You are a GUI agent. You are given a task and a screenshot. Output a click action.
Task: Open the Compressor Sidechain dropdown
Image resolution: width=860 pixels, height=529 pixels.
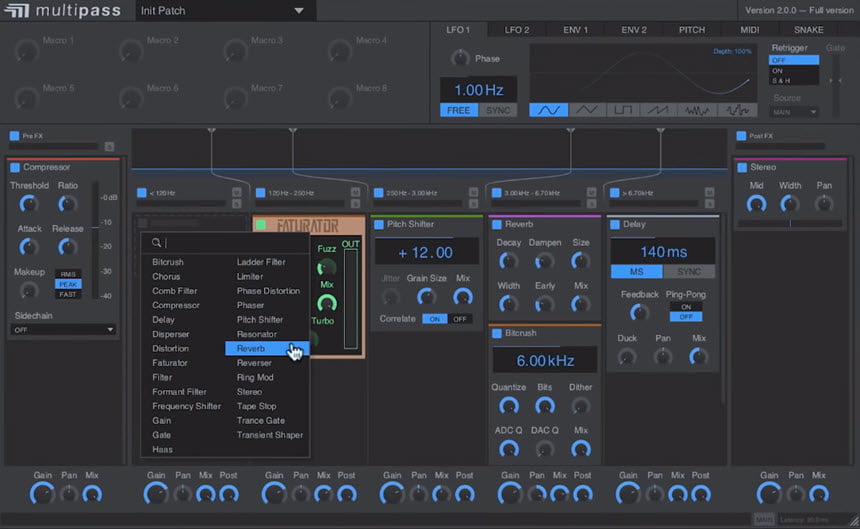tap(63, 329)
